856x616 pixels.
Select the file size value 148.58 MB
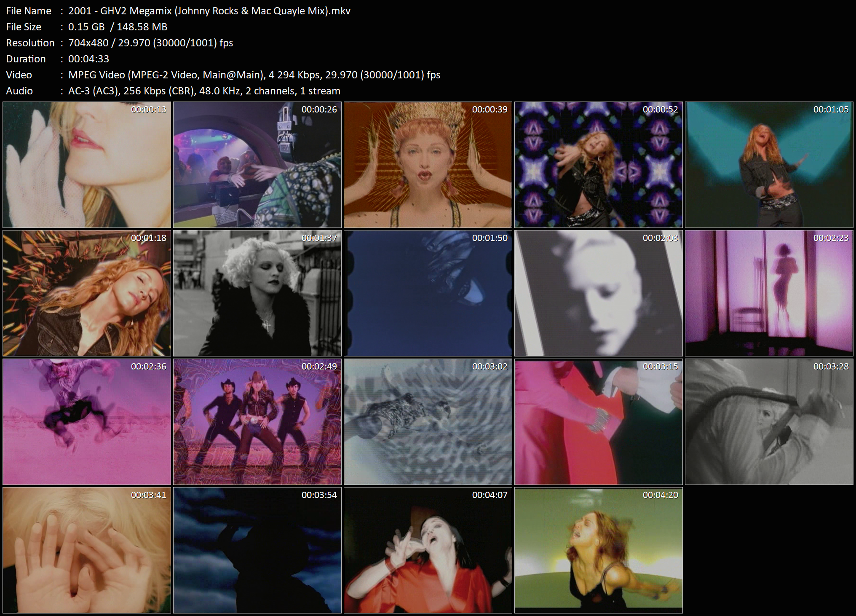coord(142,27)
